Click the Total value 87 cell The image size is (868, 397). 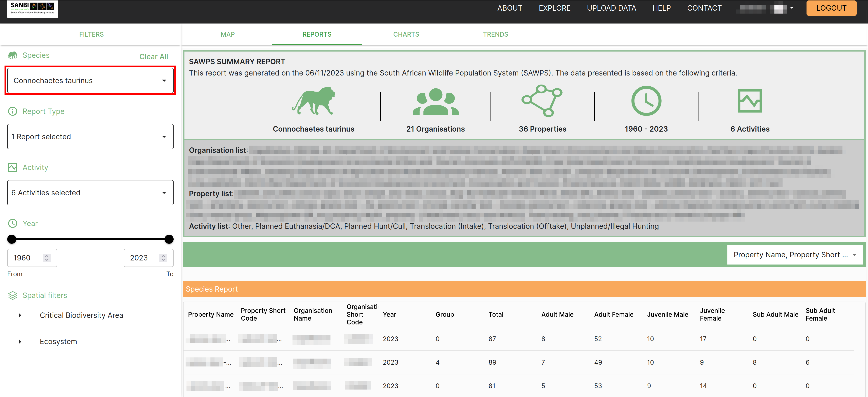[x=492, y=339]
